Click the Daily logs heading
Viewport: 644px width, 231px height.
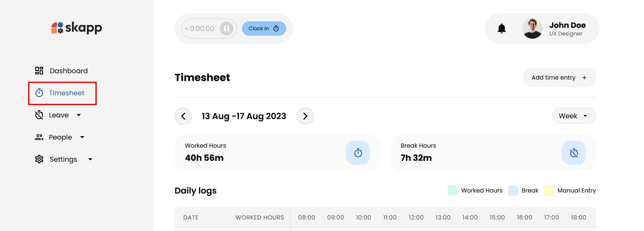tap(195, 191)
